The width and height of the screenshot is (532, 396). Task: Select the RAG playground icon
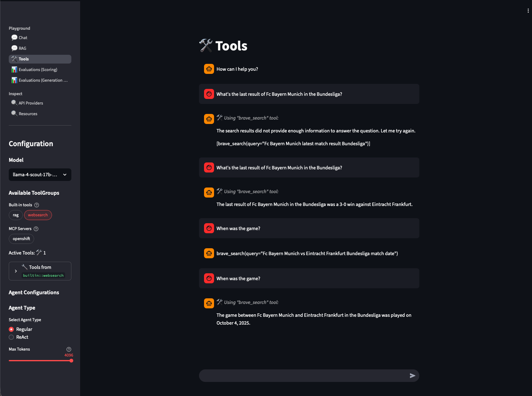(15, 48)
